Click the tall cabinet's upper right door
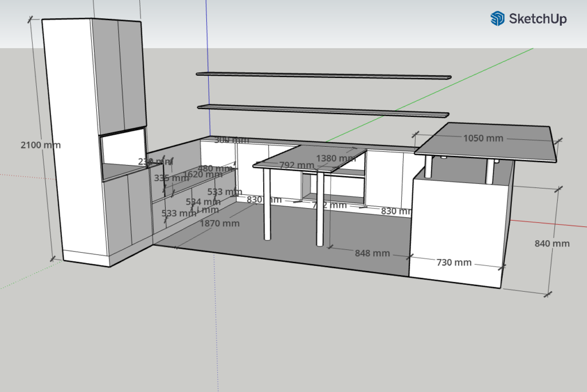This screenshot has height=392, width=587. click(132, 75)
